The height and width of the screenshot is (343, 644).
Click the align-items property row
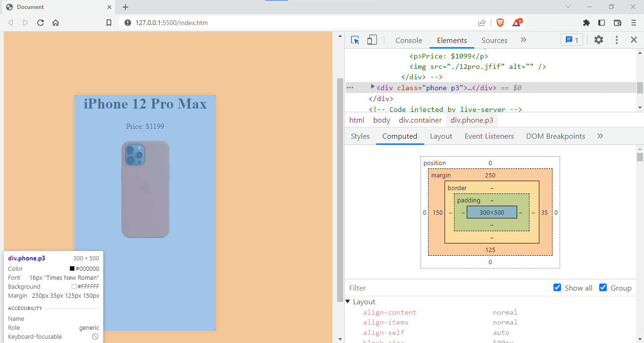490,322
